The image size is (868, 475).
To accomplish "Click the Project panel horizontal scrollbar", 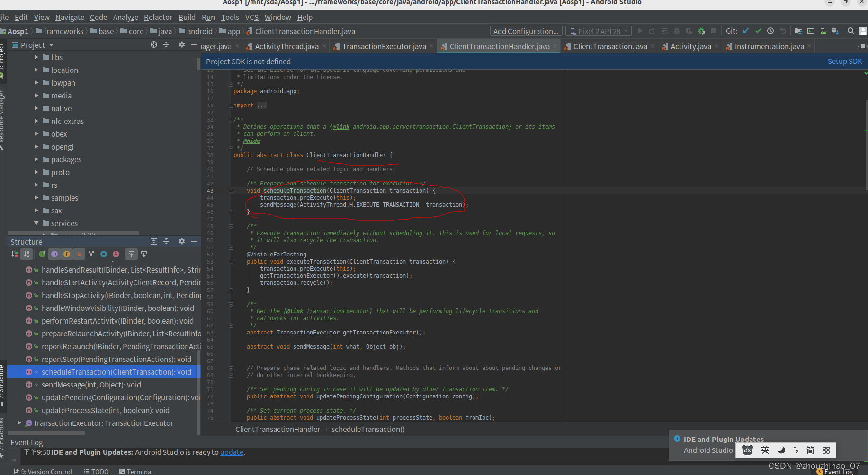I will pos(73,233).
